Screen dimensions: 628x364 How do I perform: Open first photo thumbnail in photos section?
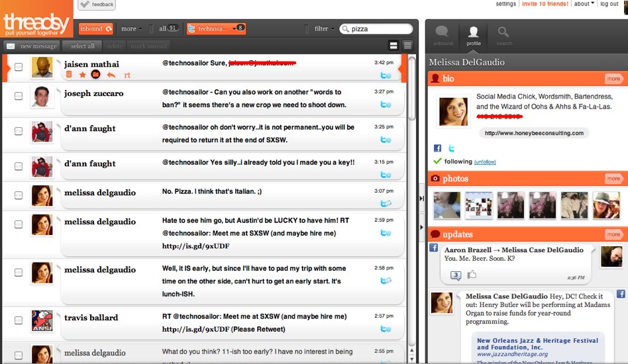click(446, 205)
